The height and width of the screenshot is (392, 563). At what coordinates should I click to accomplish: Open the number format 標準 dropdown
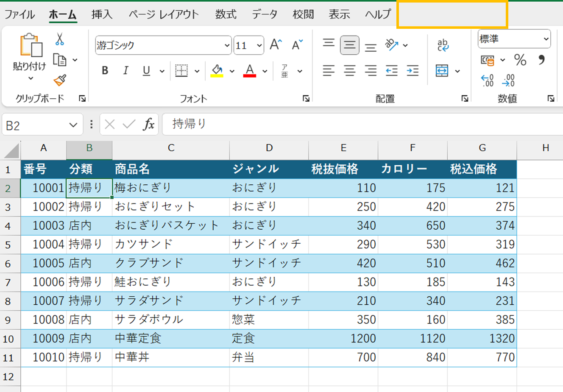546,39
